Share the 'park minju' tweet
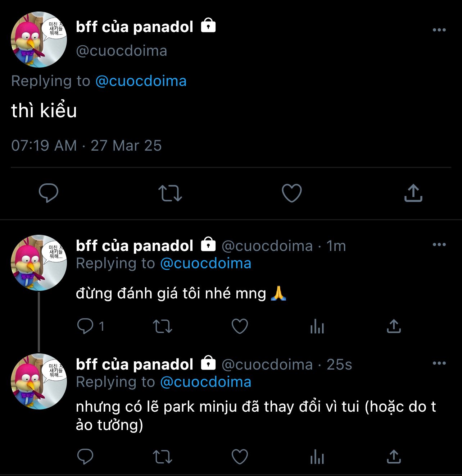The width and height of the screenshot is (462, 476). pos(394,457)
